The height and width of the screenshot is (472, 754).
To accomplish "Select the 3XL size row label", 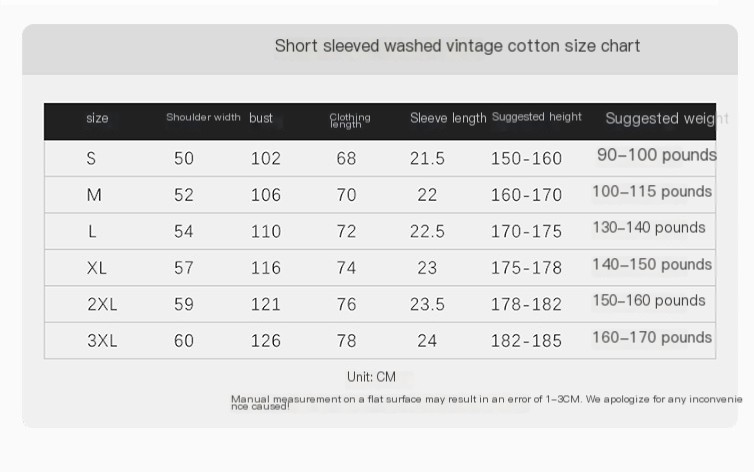I will 102,341.
